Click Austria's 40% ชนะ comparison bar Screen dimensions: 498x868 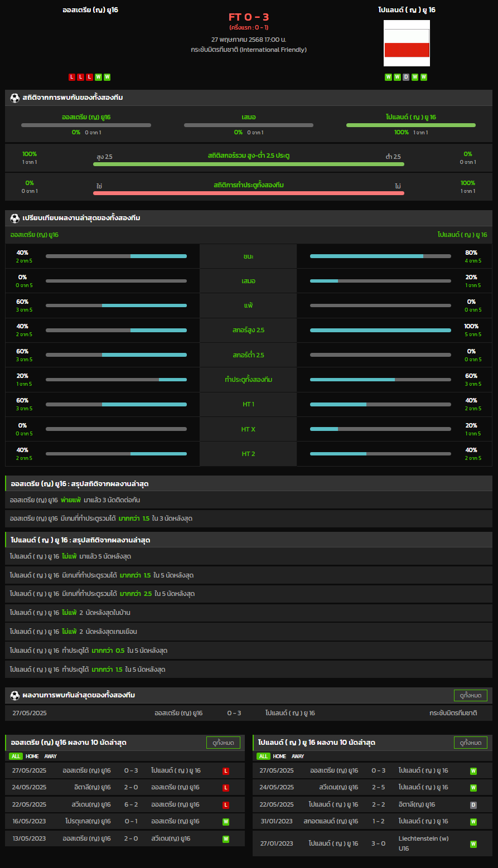116,256
